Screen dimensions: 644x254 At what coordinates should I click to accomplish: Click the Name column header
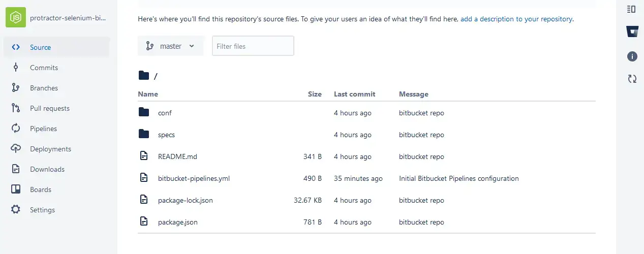pos(148,94)
